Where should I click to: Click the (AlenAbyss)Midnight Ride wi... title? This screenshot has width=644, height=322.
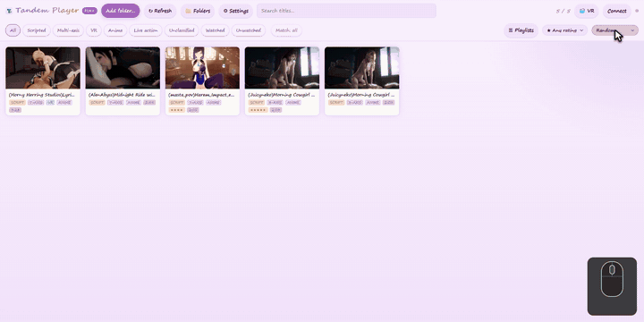pos(122,95)
